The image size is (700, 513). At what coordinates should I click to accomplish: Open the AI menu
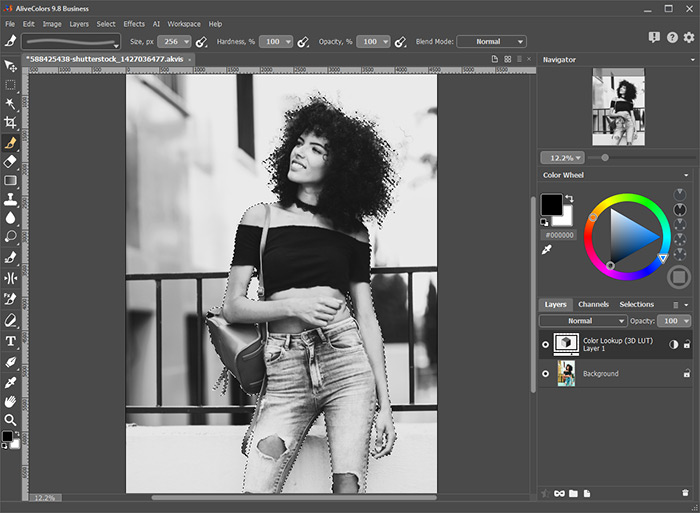click(x=156, y=24)
